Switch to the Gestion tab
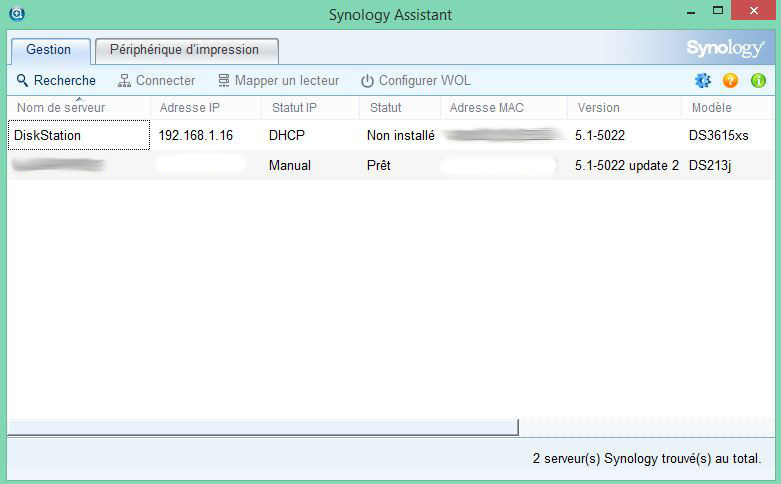This screenshot has width=781, height=484. (x=49, y=50)
